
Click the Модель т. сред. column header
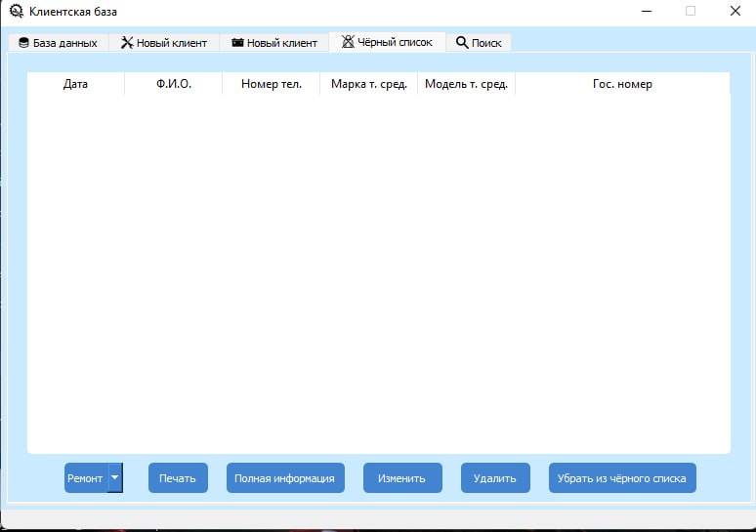pyautogui.click(x=466, y=84)
